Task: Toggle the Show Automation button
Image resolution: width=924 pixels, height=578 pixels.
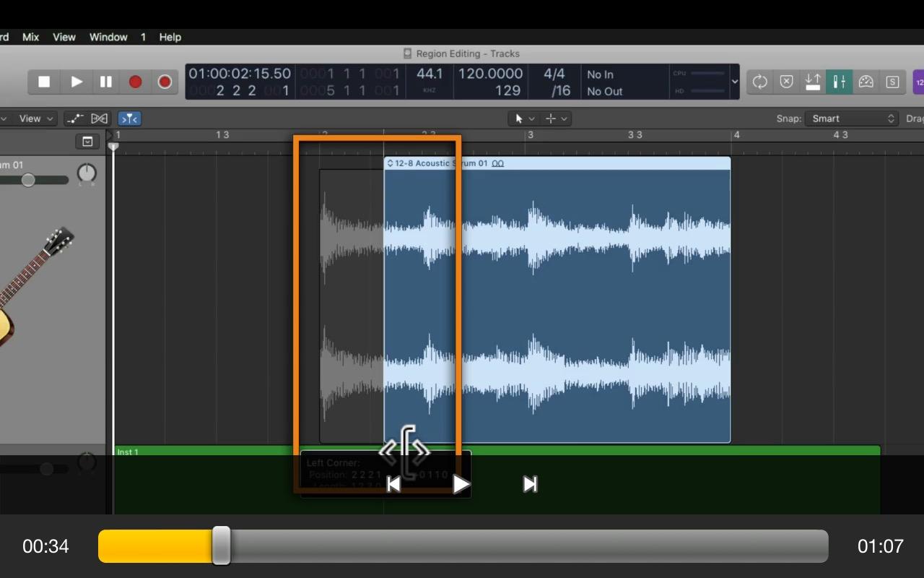Action: 75,118
